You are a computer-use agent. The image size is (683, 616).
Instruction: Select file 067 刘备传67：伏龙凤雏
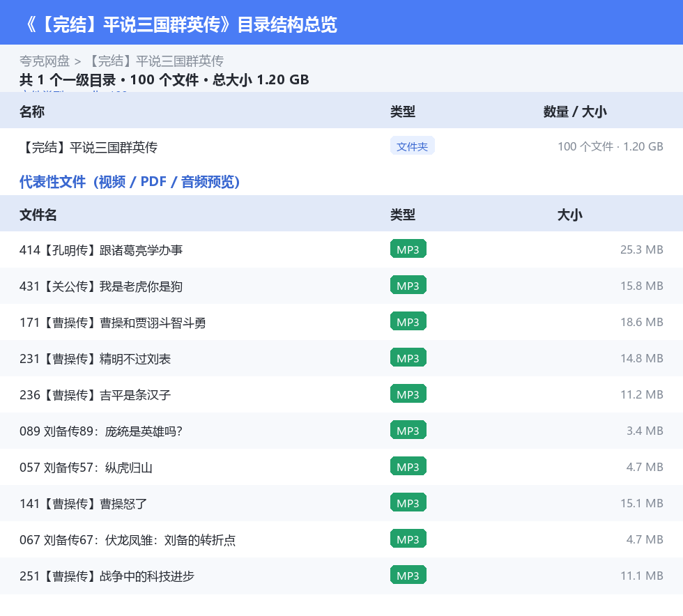(x=128, y=540)
